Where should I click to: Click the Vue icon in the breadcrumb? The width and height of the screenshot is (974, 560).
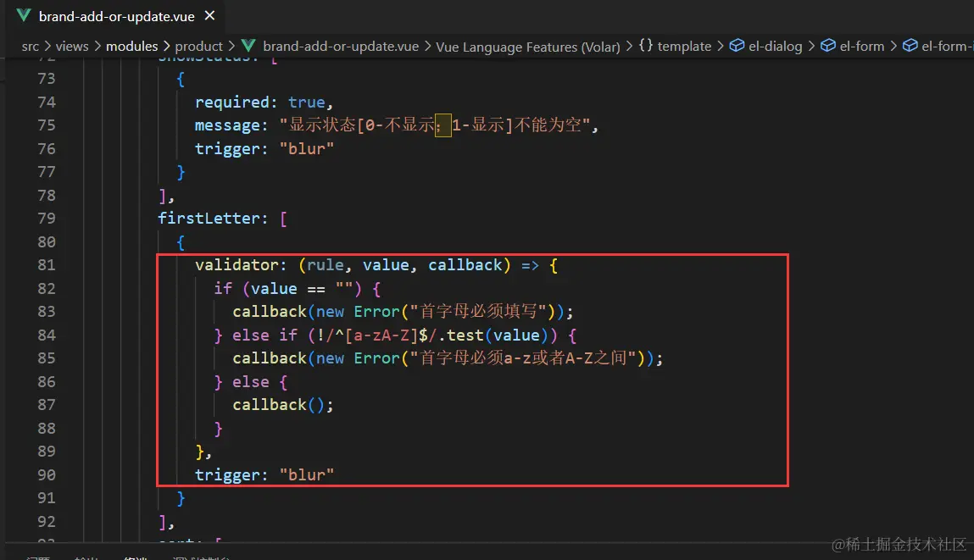(x=248, y=46)
